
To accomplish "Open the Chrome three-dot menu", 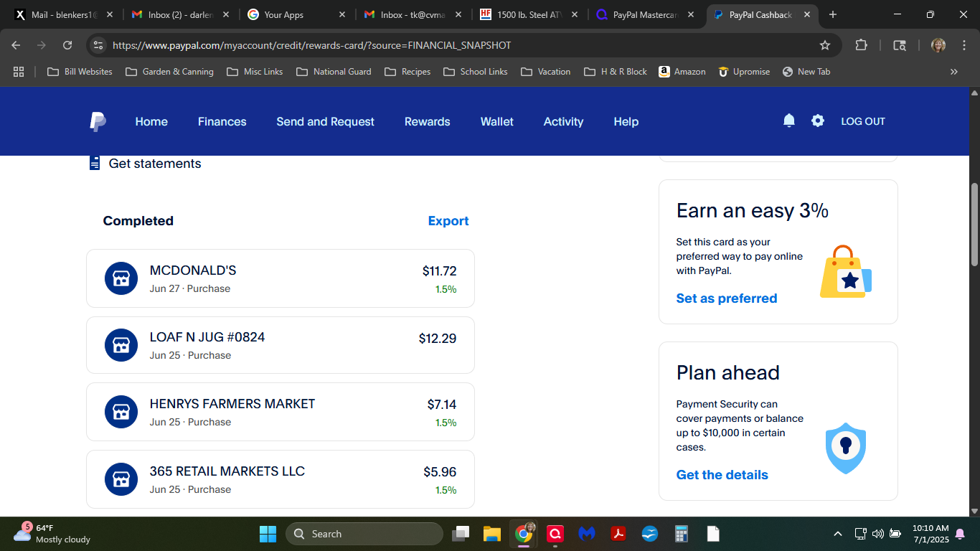I will (x=964, y=45).
